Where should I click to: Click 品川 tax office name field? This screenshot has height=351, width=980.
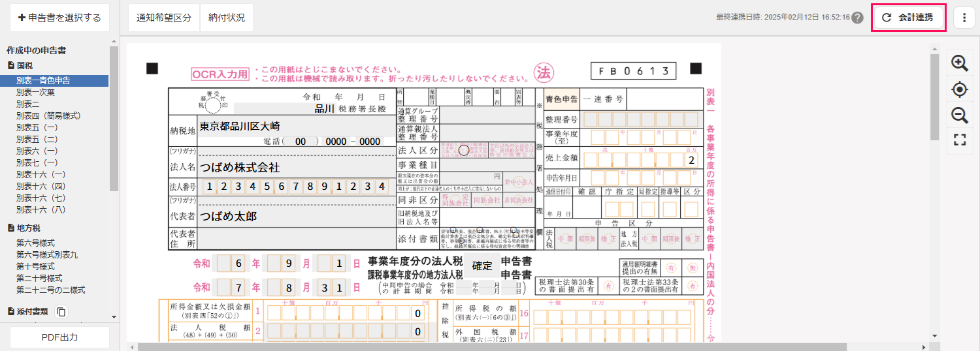click(x=284, y=108)
